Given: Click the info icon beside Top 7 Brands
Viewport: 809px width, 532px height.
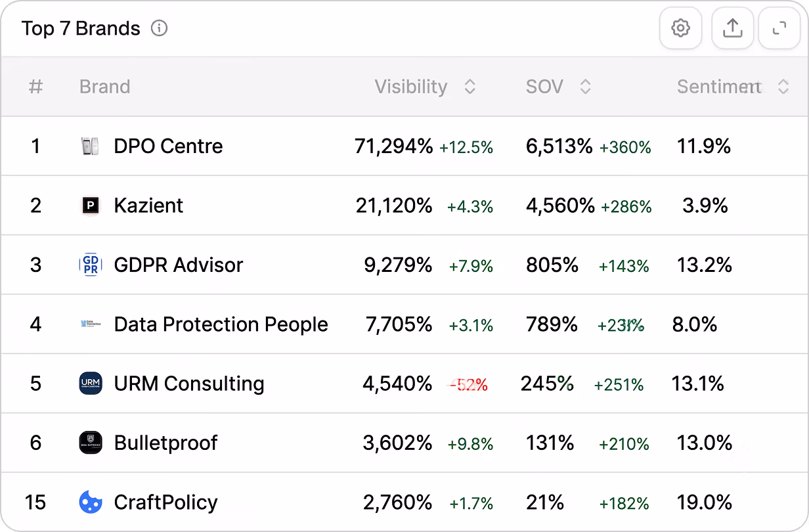Looking at the screenshot, I should pos(159,28).
